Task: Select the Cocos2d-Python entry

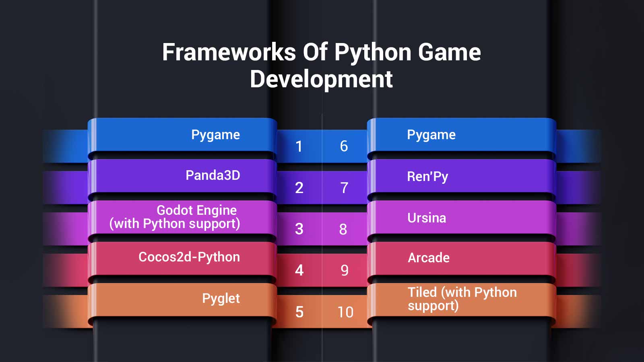Action: tap(189, 257)
